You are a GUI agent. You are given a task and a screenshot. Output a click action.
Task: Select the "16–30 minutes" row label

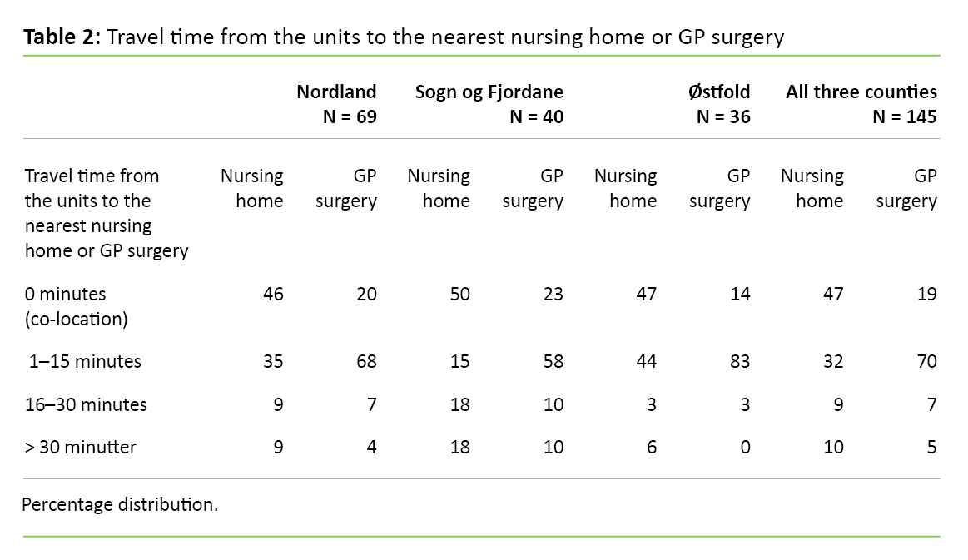tap(86, 404)
